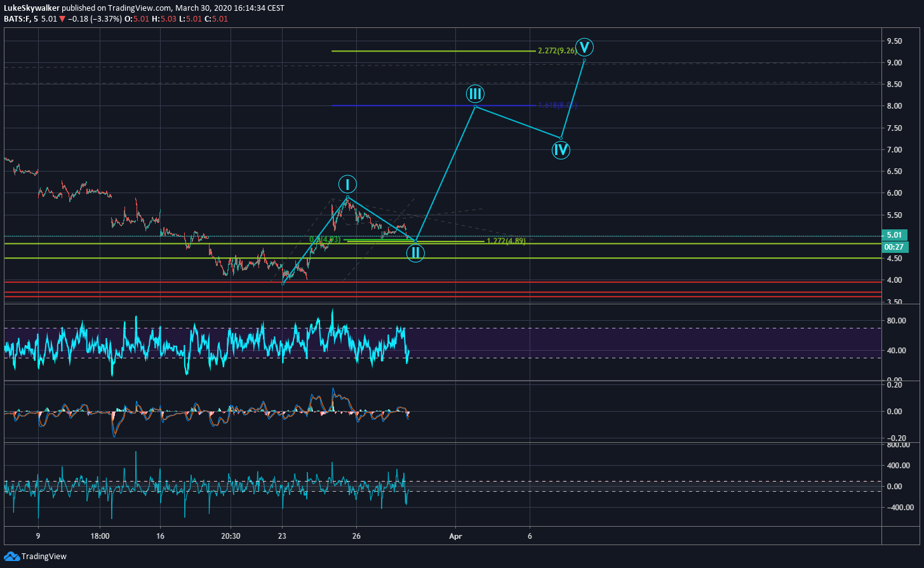The width and height of the screenshot is (924, 568).
Task: Click the 40.00 RSI axis label
Action: coord(897,351)
